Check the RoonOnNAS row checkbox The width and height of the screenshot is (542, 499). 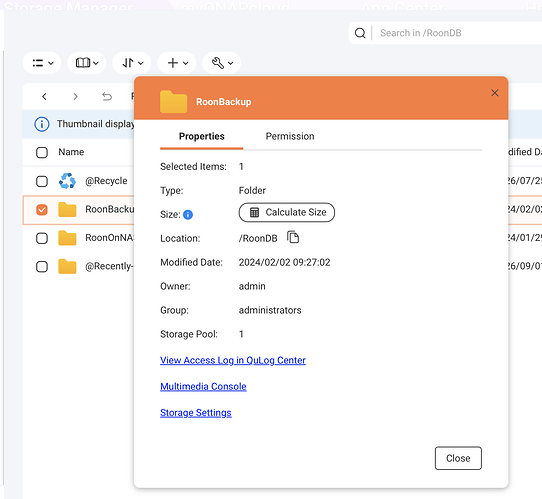point(42,238)
